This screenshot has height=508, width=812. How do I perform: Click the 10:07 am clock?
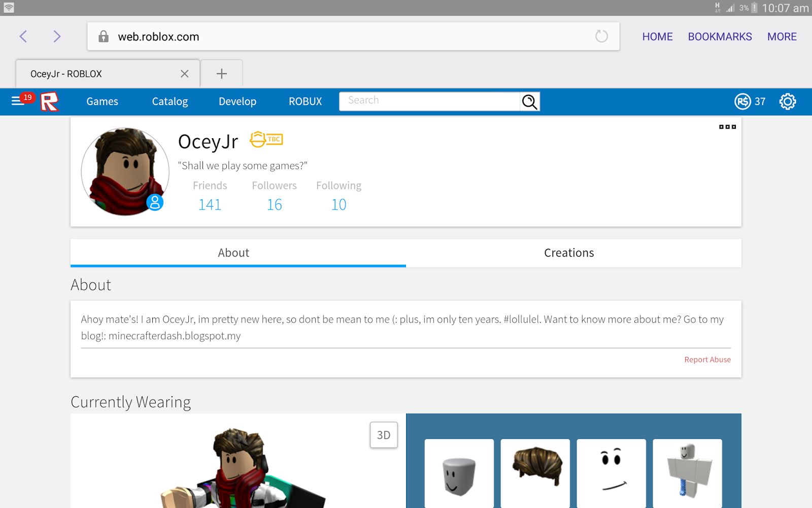click(x=785, y=8)
